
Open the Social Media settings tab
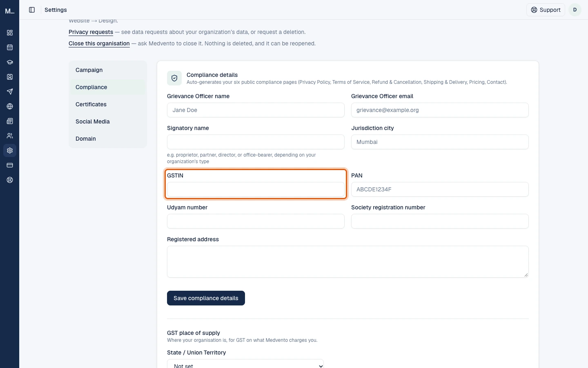(108, 121)
